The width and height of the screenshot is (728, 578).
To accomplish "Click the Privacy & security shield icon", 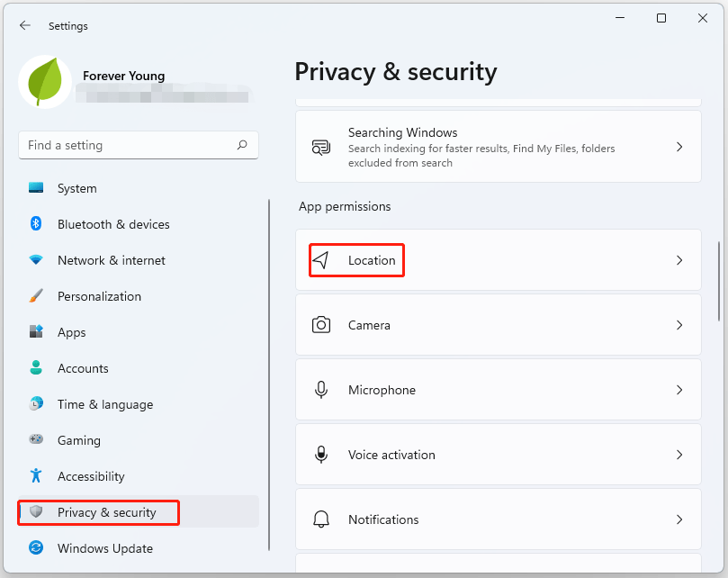I will (x=36, y=511).
